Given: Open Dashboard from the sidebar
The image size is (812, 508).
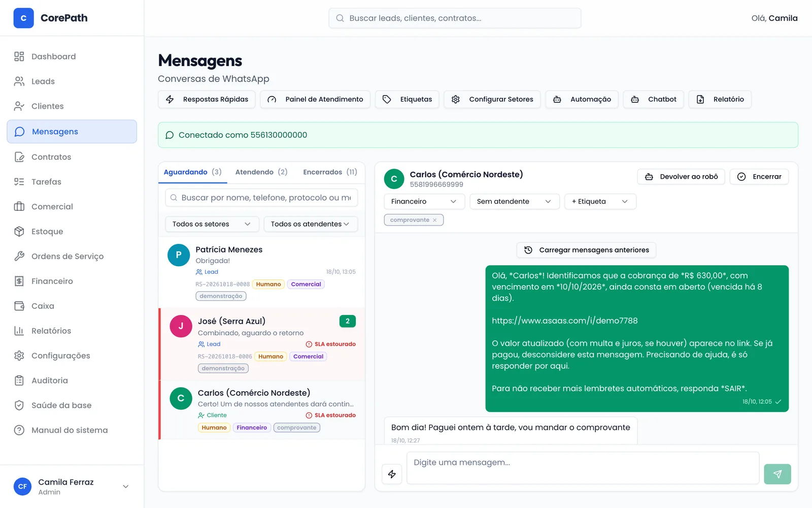Looking at the screenshot, I should point(72,56).
